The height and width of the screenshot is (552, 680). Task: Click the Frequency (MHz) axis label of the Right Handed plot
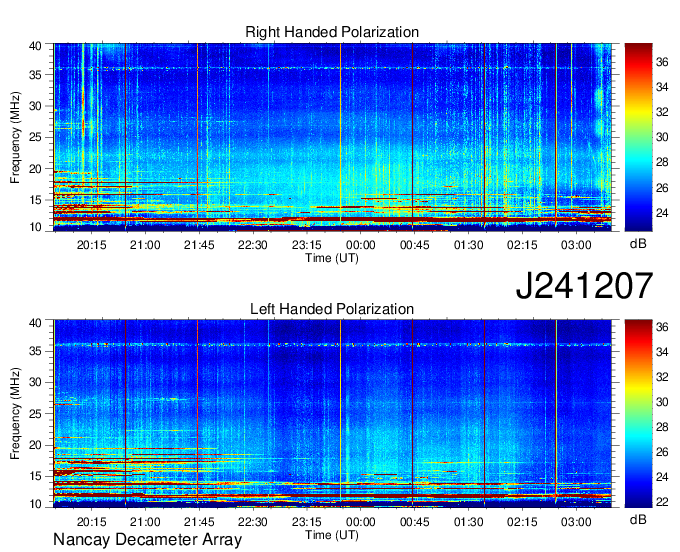tap(15, 137)
